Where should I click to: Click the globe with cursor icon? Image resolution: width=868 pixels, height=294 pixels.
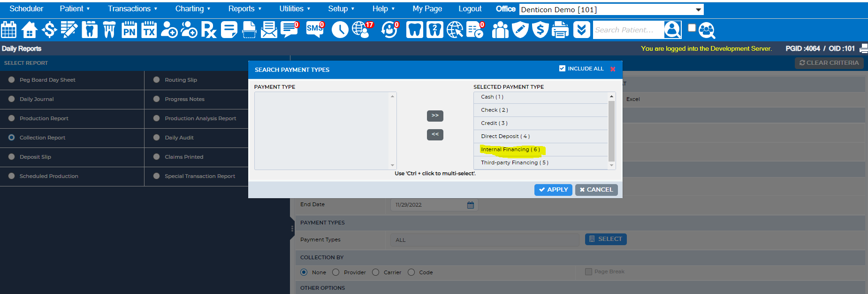[455, 30]
